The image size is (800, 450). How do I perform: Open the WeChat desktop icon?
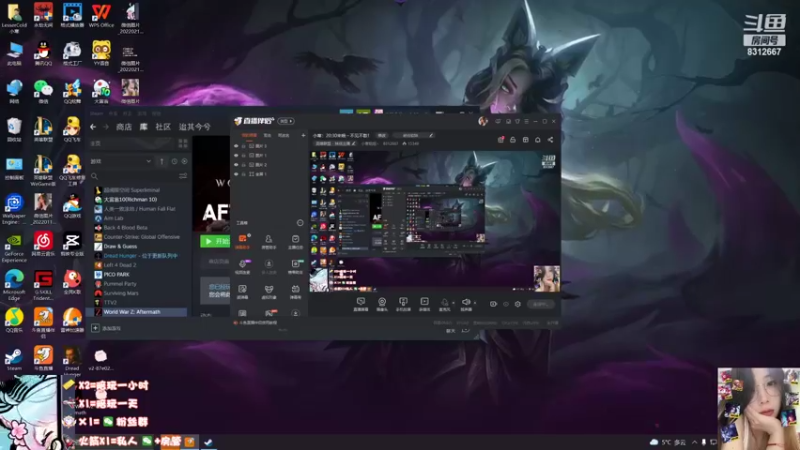coord(43,91)
